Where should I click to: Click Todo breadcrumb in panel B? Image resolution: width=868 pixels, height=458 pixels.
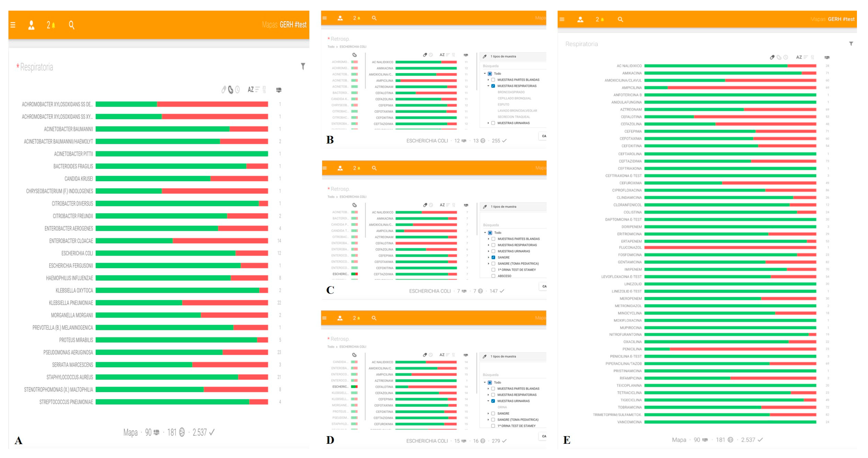(331, 47)
